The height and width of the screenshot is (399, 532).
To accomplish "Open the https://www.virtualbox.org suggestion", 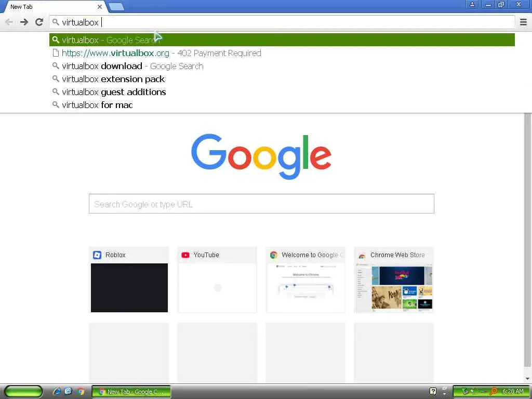I will coord(282,53).
